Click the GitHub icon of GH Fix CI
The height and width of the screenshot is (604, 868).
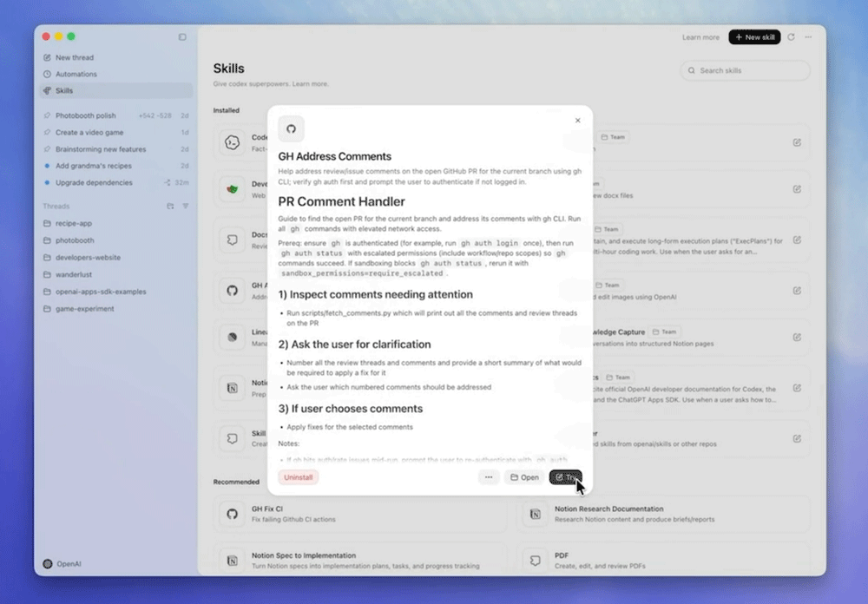(232, 514)
